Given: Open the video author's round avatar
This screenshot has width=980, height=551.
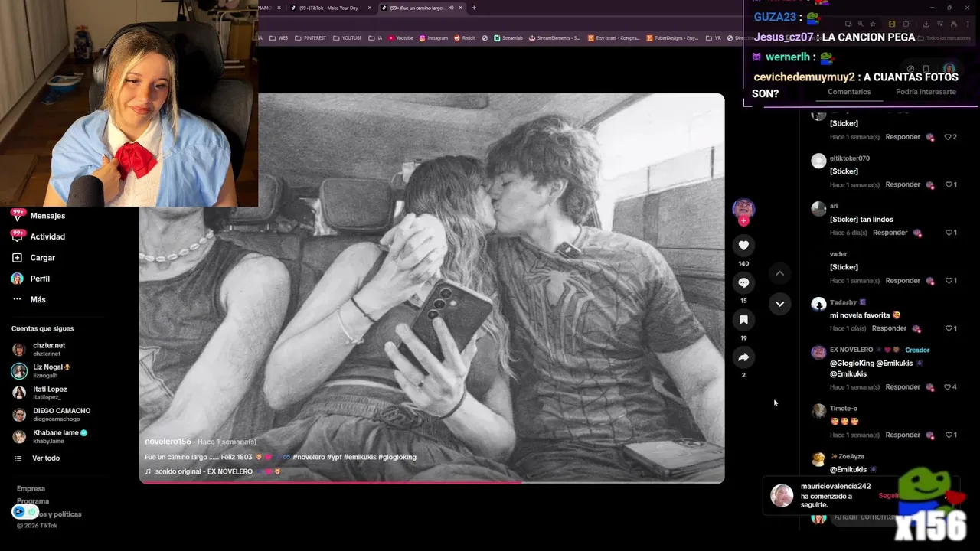Looking at the screenshot, I should 743,208.
